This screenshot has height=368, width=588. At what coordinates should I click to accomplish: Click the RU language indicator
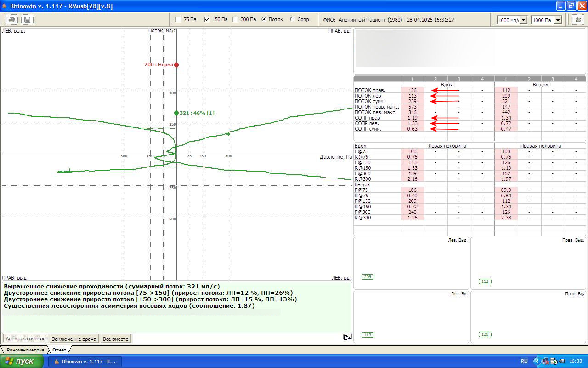[524, 361]
